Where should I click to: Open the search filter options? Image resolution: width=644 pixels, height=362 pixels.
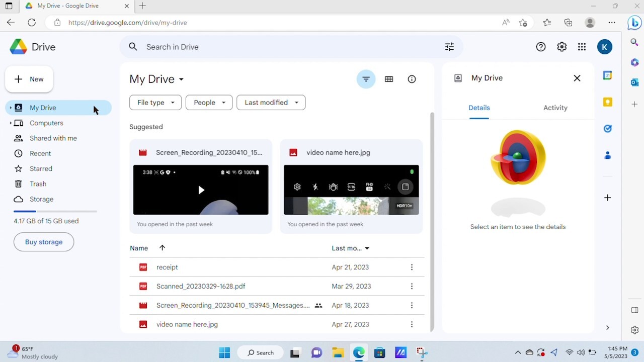pos(449,47)
